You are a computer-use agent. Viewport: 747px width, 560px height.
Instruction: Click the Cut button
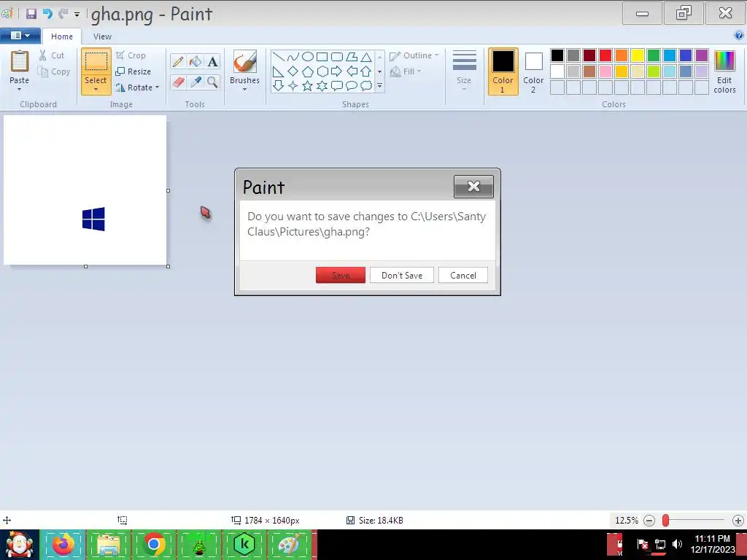tap(52, 55)
